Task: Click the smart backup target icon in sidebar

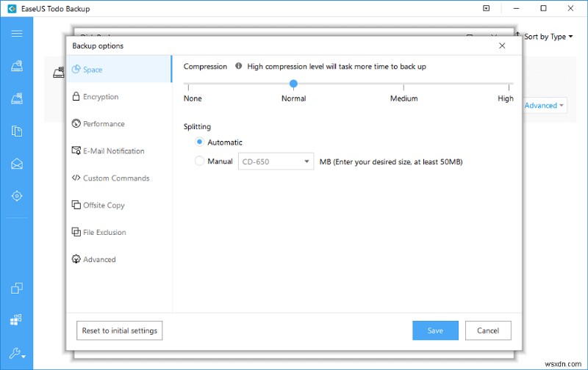Action: (17, 196)
